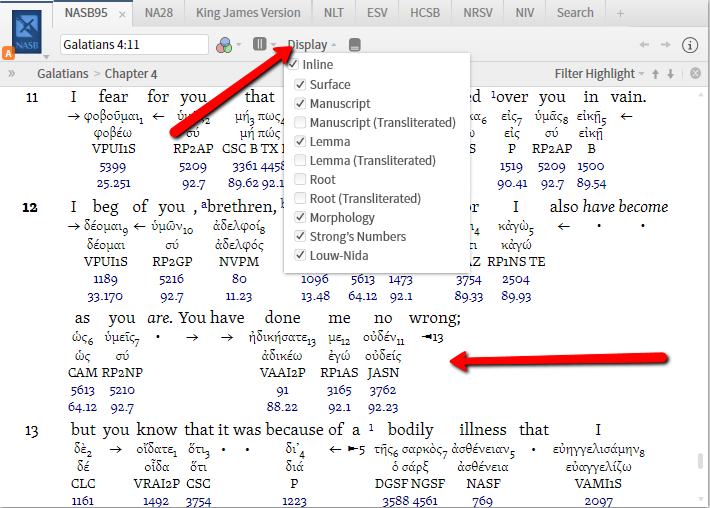The height and width of the screenshot is (508, 710).
Task: Click the forward navigation arrow
Action: 666,44
